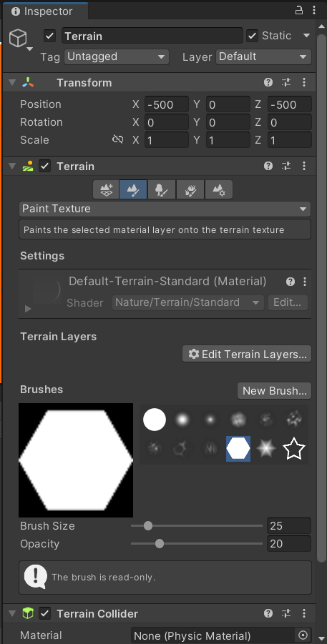Open Terrain Collider help reference

268,613
